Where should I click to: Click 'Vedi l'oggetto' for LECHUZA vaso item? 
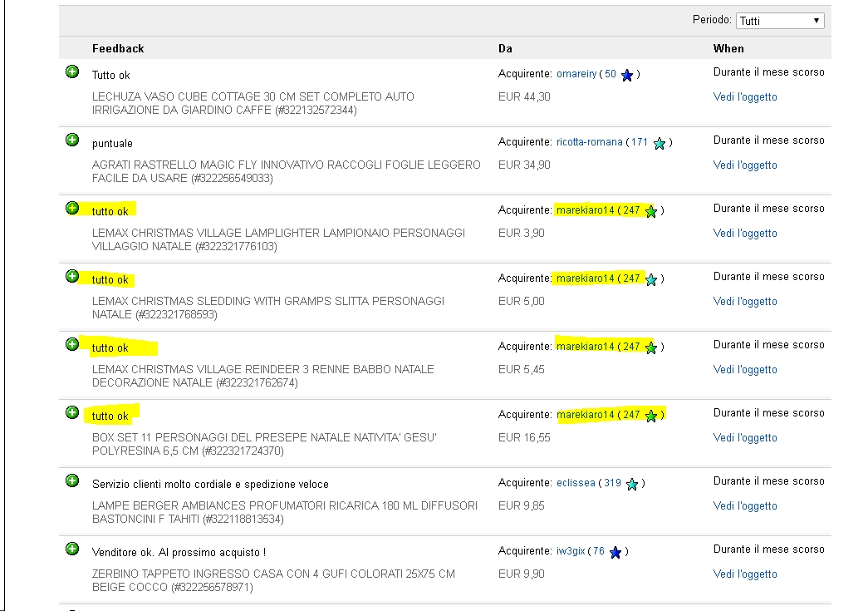pyautogui.click(x=745, y=97)
